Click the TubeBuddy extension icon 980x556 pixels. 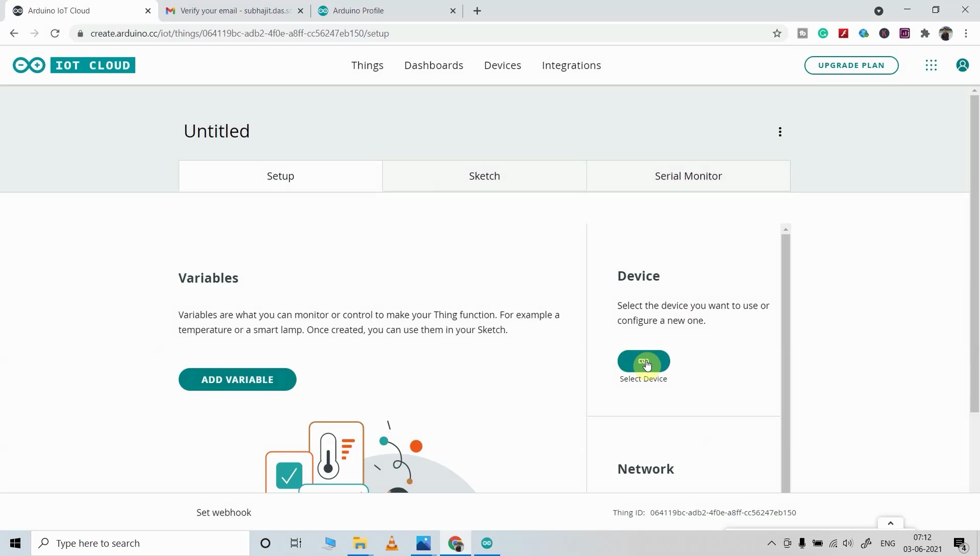[803, 33]
